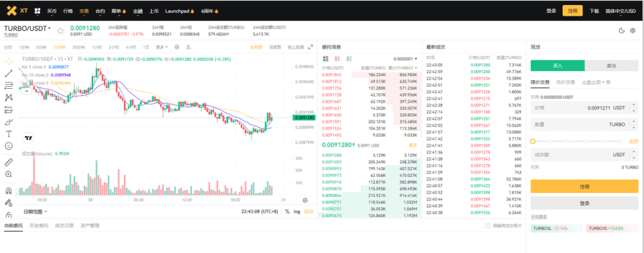
Task: Add TURBO/USDT to favorites with star
Action: tap(60, 30)
